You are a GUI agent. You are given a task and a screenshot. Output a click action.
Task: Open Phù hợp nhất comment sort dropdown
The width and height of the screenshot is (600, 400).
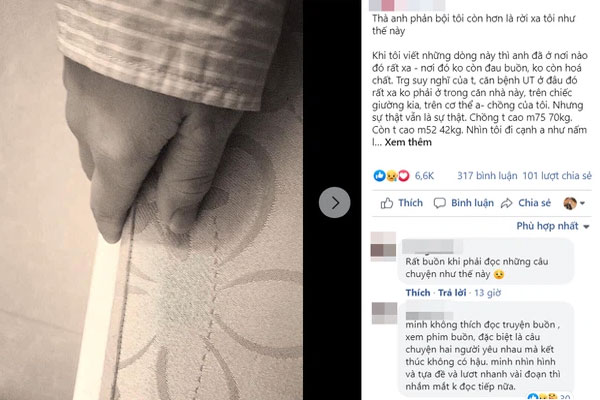click(x=553, y=226)
